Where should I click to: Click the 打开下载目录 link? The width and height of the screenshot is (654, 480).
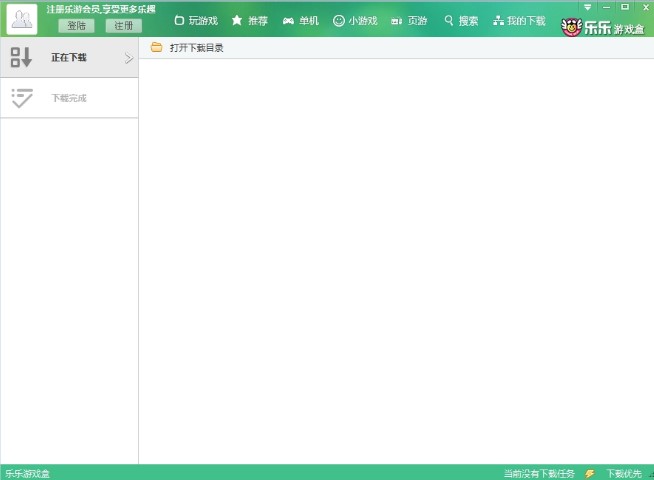(196, 48)
